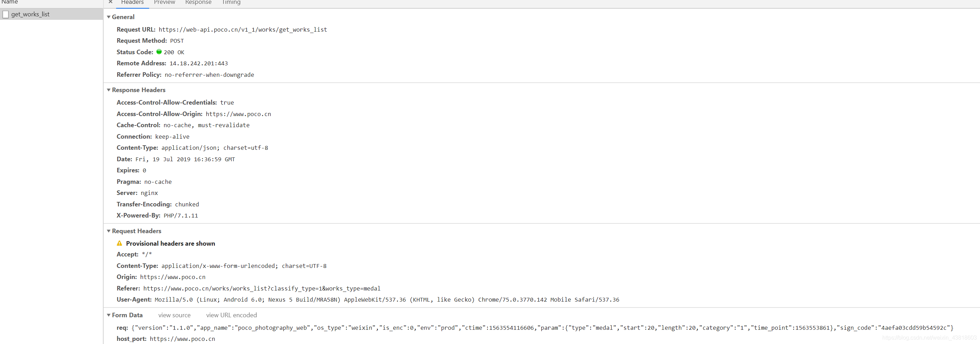Select no-referrer-when-downgrade policy value
Screen dimensions: 980x344
tap(209, 75)
